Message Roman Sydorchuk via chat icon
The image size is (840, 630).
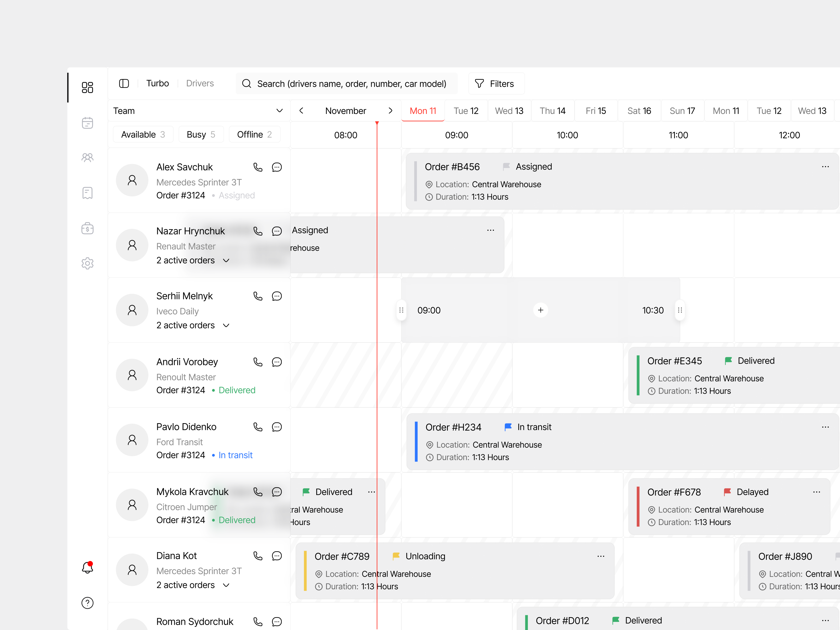277,622
